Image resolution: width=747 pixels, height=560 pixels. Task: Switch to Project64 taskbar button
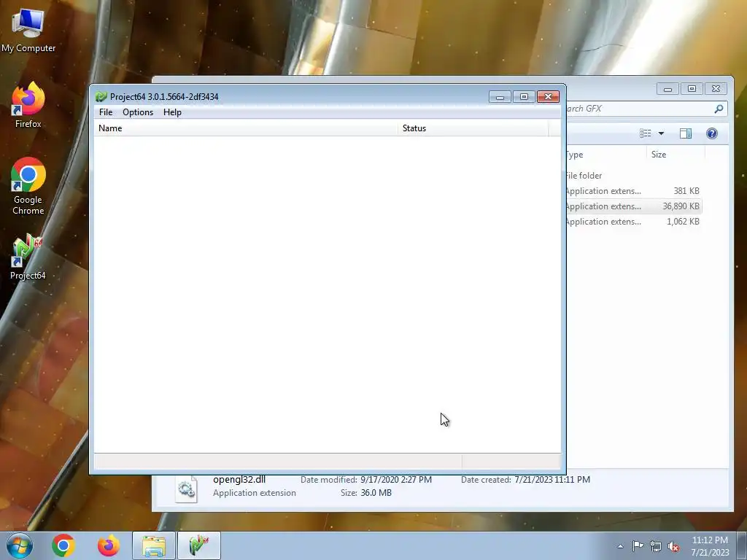click(x=199, y=545)
